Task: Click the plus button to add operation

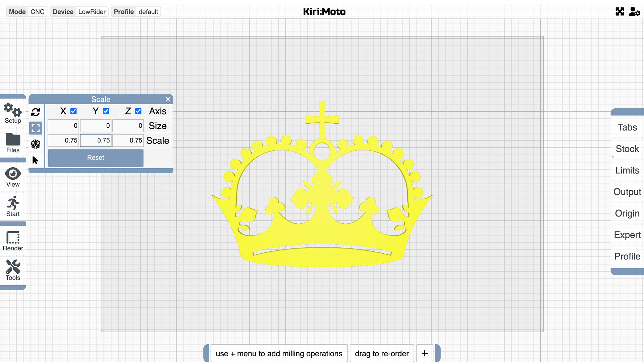Action: pos(425,353)
